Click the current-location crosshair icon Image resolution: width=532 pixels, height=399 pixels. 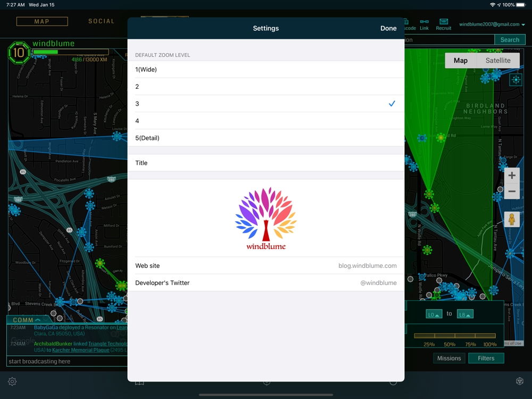pyautogui.click(x=516, y=80)
